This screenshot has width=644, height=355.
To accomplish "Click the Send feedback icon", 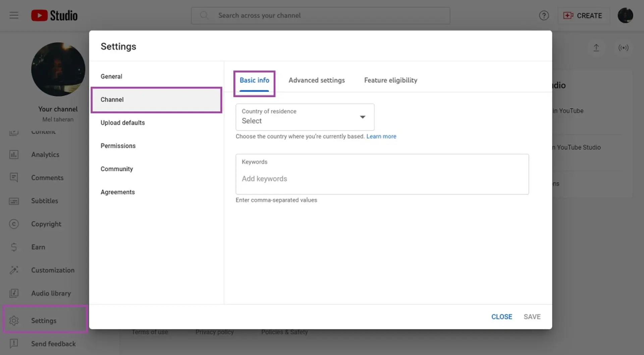I will (14, 344).
